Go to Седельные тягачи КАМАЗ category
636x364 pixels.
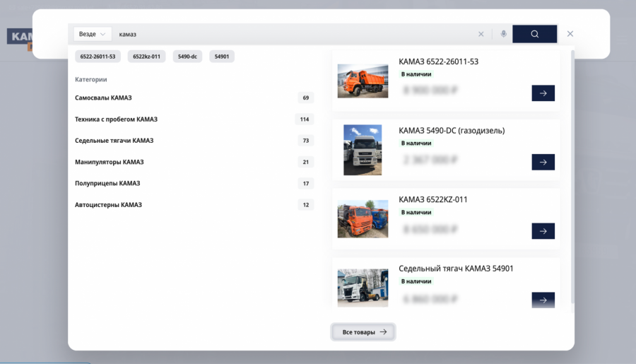[x=114, y=141]
